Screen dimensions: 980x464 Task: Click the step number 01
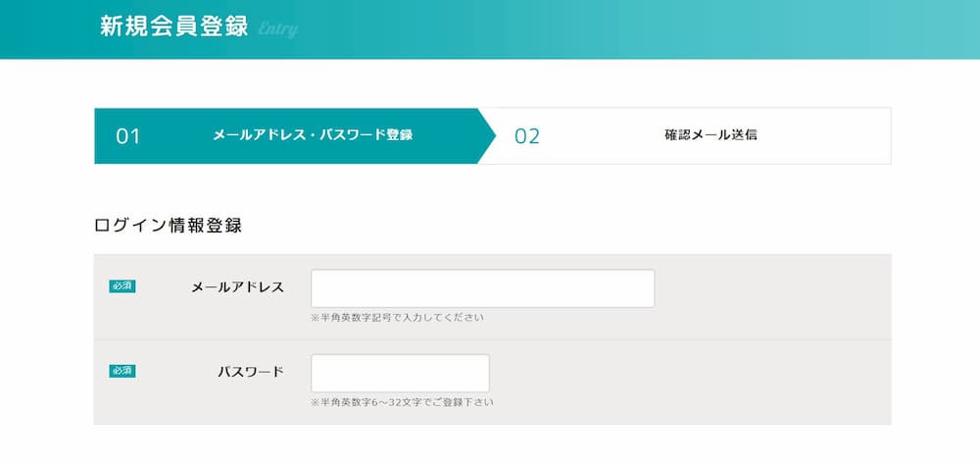[x=128, y=136]
